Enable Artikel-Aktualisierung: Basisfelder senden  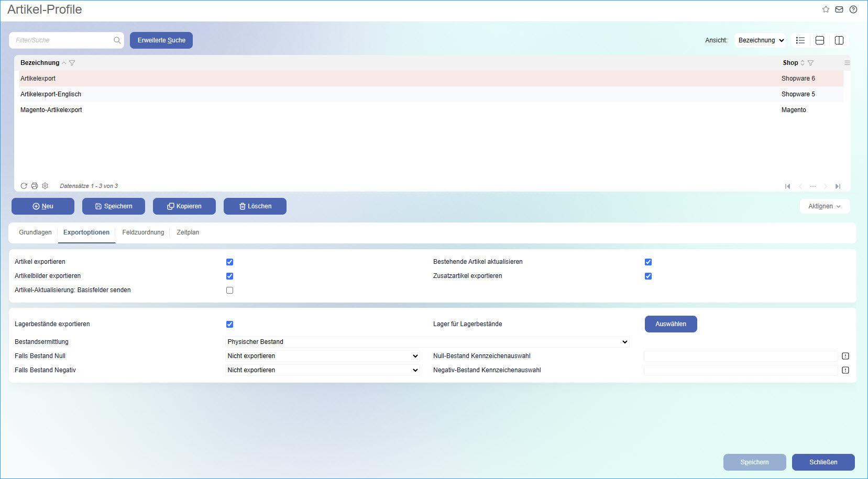click(229, 290)
